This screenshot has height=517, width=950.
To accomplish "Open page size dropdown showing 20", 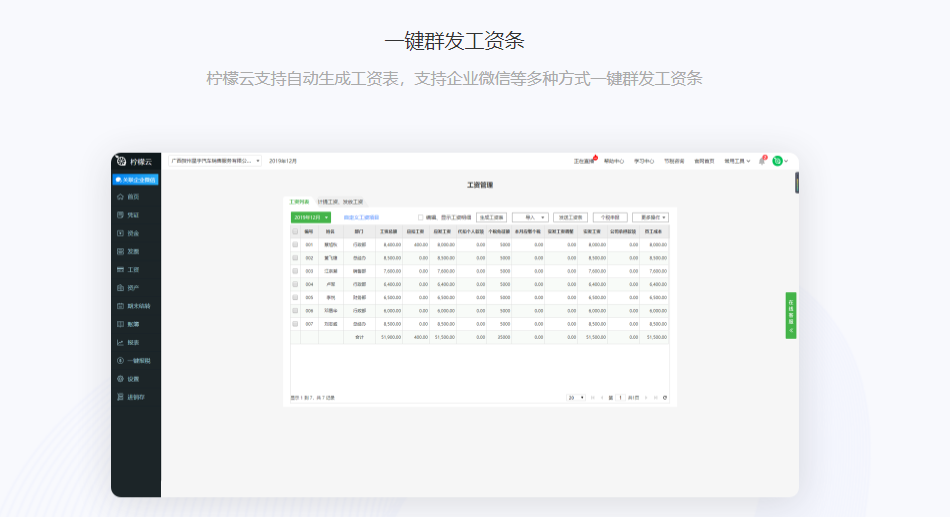I will pyautogui.click(x=576, y=398).
